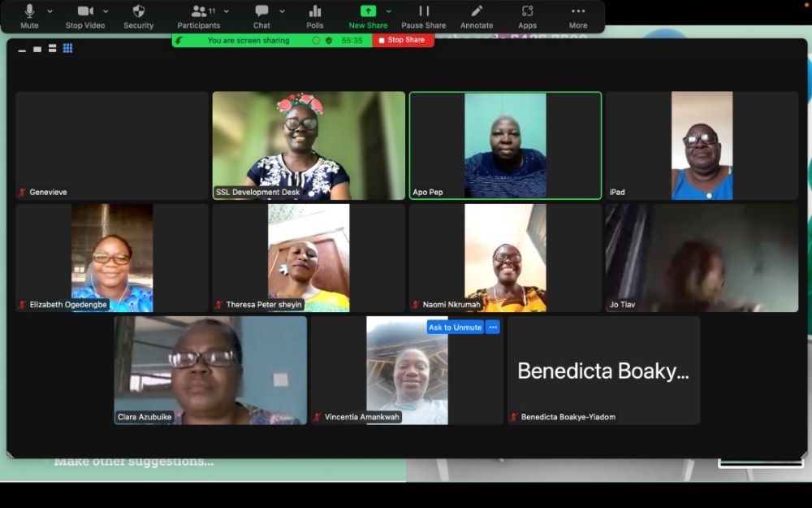Open the Security shield options
The width and height of the screenshot is (812, 508).
pyautogui.click(x=138, y=11)
